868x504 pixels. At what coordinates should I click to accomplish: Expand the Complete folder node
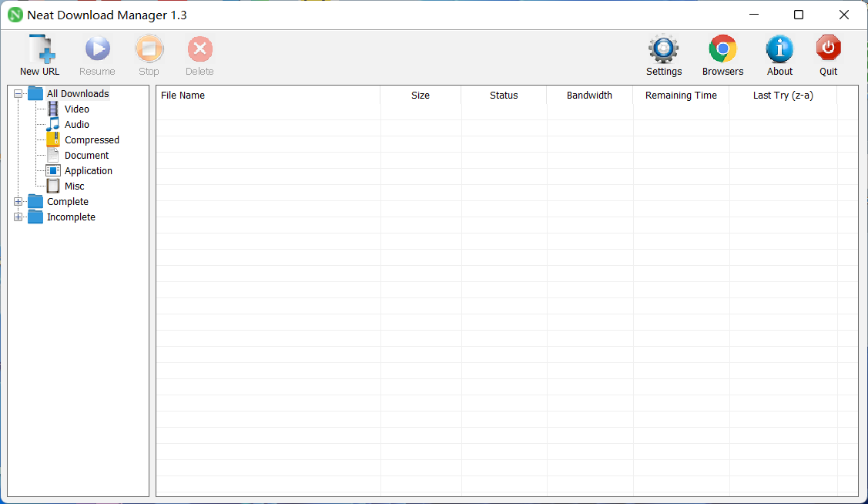18,202
